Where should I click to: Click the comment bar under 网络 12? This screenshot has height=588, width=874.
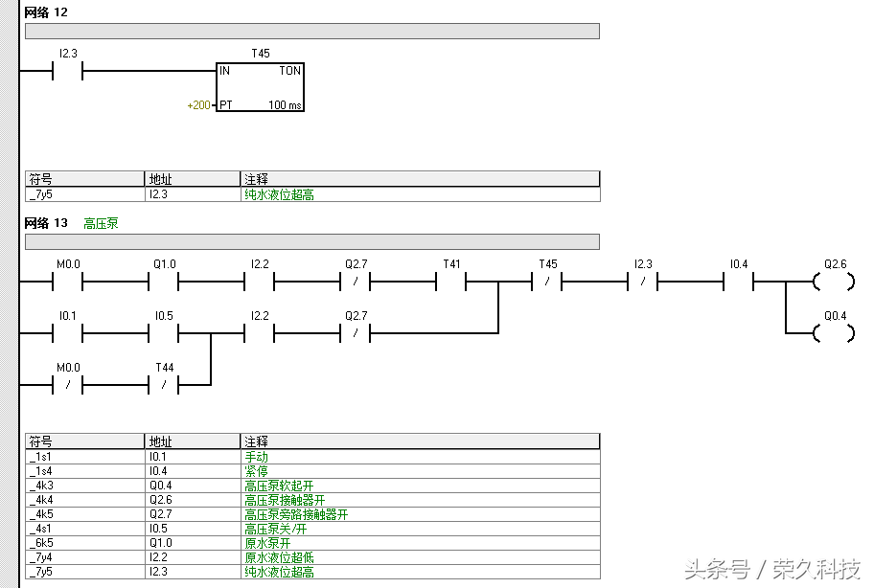(x=312, y=32)
